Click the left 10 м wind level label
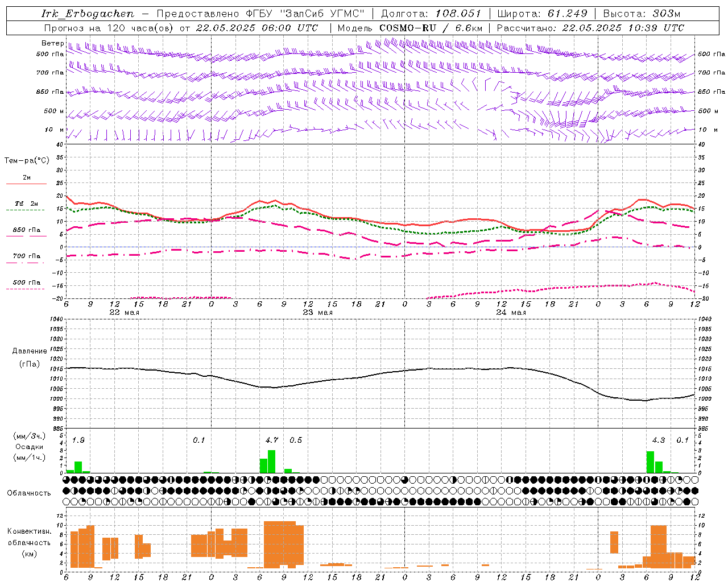The width and height of the screenshot is (728, 582). (55, 130)
